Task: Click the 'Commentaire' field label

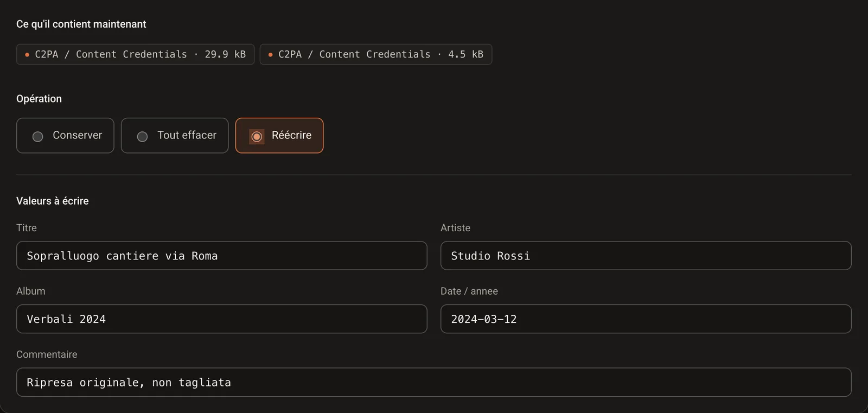Action: click(47, 354)
